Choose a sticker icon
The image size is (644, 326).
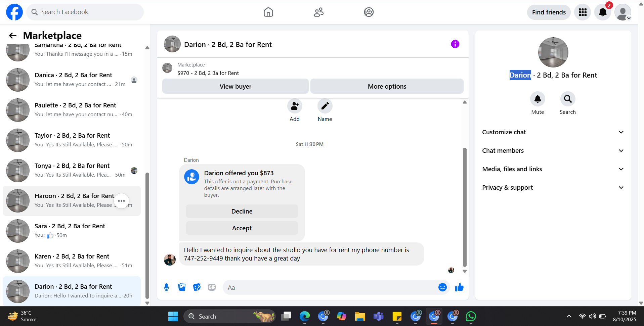click(197, 287)
